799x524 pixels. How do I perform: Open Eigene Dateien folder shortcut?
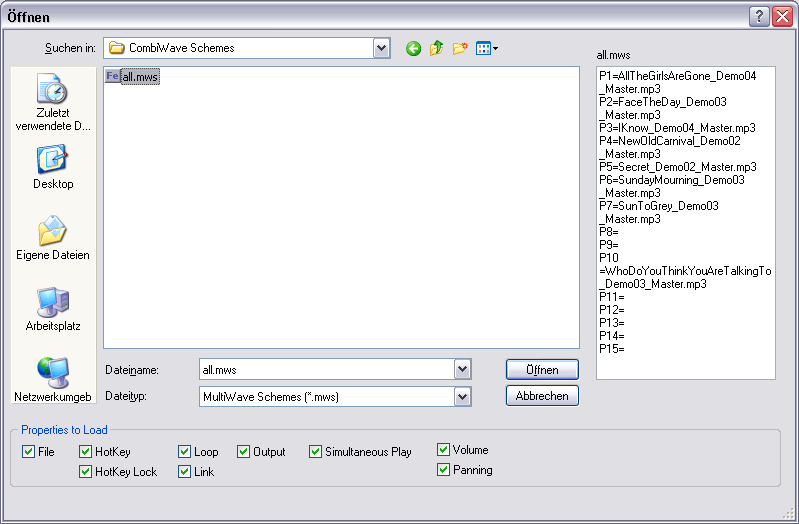(53, 238)
